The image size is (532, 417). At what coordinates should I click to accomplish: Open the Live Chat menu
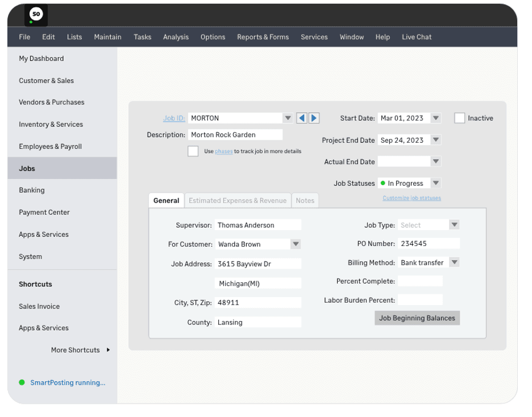point(417,37)
